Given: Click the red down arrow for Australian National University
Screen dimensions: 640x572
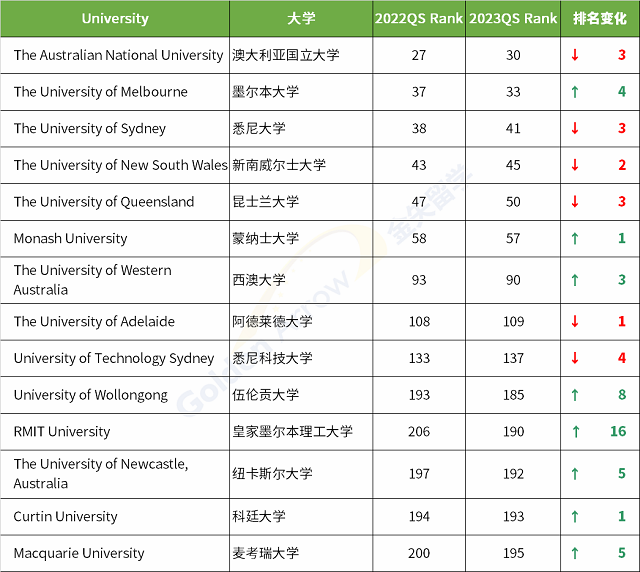Looking at the screenshot, I should click(x=575, y=55).
